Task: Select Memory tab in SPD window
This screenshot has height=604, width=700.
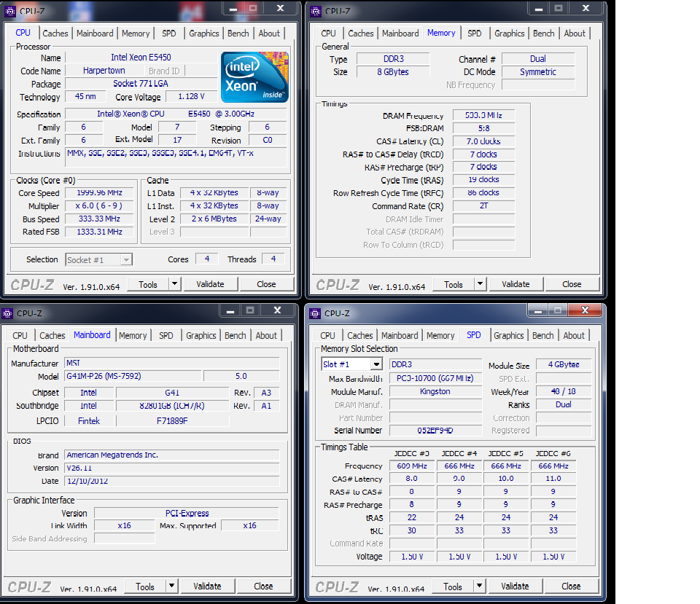Action: click(440, 335)
